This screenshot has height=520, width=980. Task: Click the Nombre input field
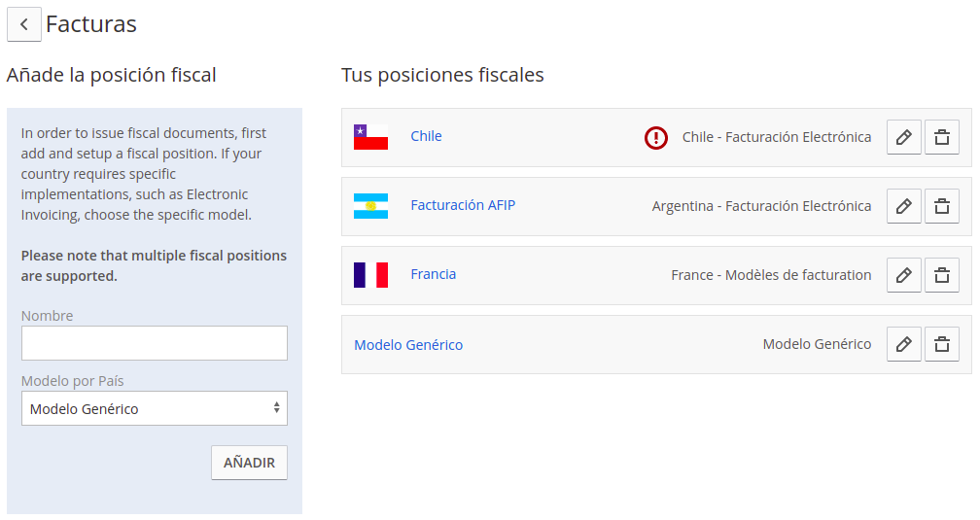tap(155, 342)
